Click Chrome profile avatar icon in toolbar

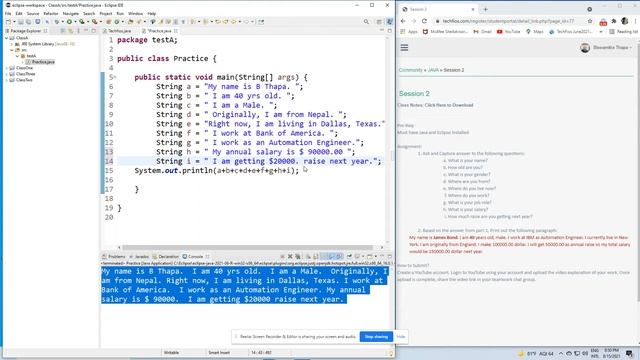[x=624, y=21]
